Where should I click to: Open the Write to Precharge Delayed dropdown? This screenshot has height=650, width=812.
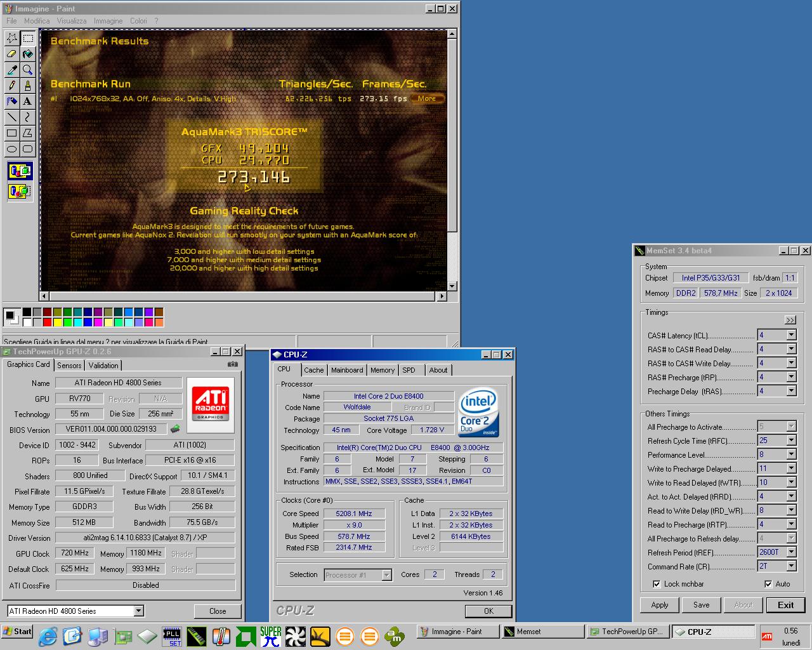click(791, 468)
